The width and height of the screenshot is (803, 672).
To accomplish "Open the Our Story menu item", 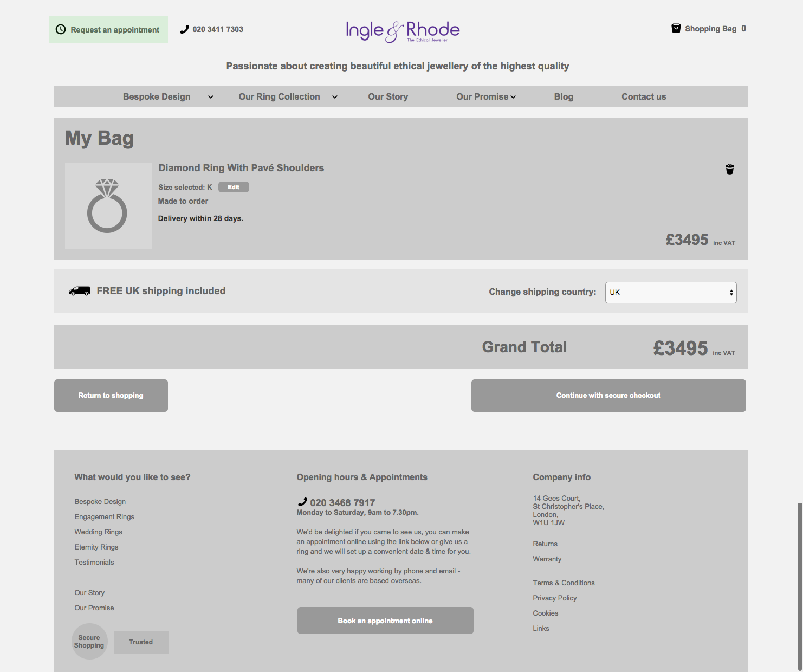I will [388, 97].
